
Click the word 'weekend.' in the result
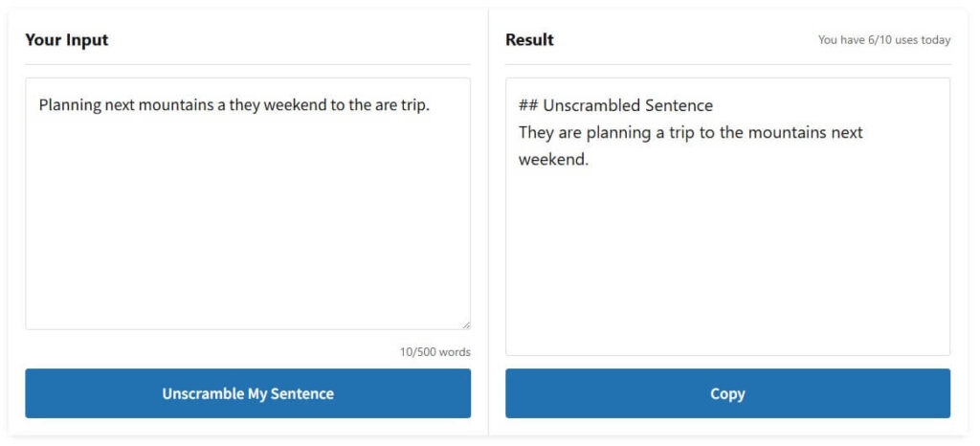554,159
